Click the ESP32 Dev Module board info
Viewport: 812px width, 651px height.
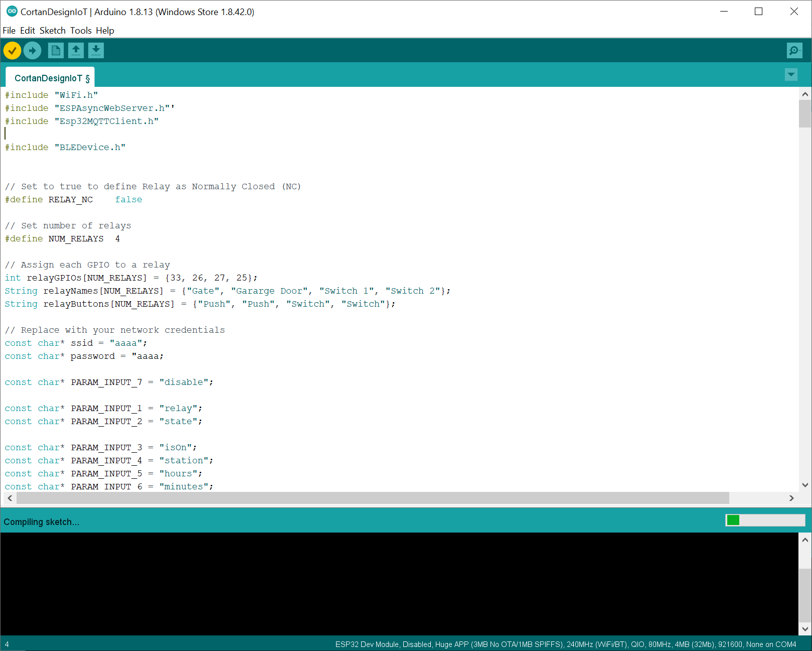[565, 644]
